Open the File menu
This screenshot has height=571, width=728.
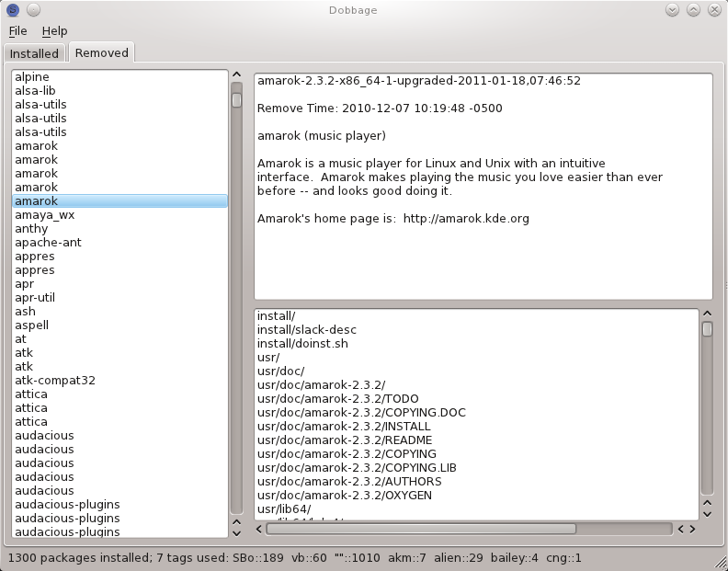(18, 31)
